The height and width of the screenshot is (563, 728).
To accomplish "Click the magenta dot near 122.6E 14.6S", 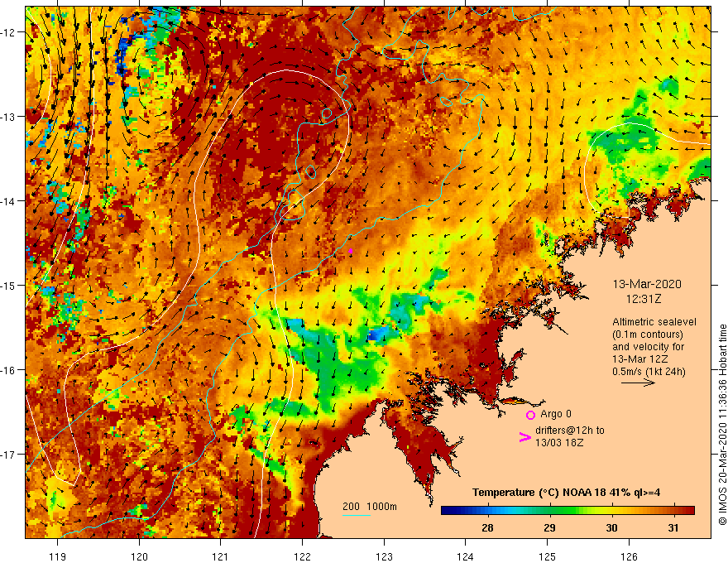I will point(351,251).
